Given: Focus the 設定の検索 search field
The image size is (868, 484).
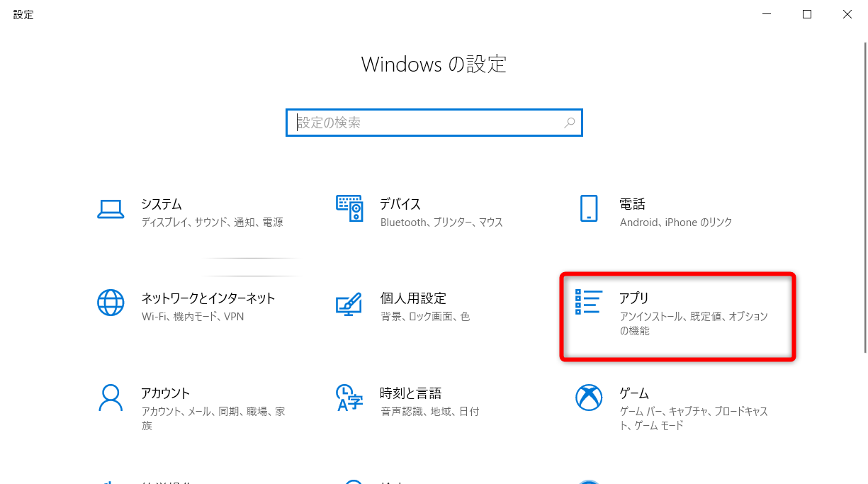Looking at the screenshot, I should pyautogui.click(x=434, y=123).
